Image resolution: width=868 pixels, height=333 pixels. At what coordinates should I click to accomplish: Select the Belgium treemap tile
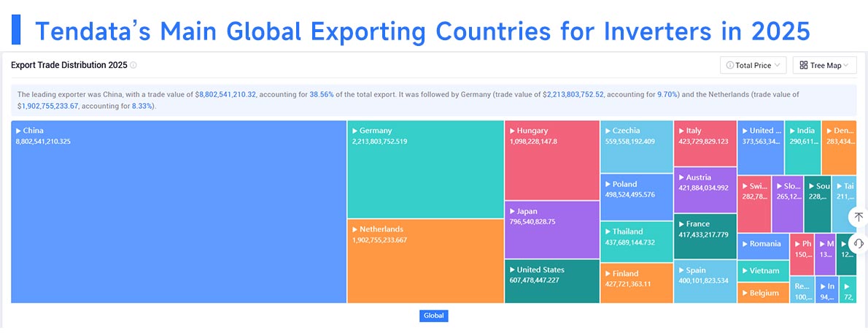tap(764, 293)
